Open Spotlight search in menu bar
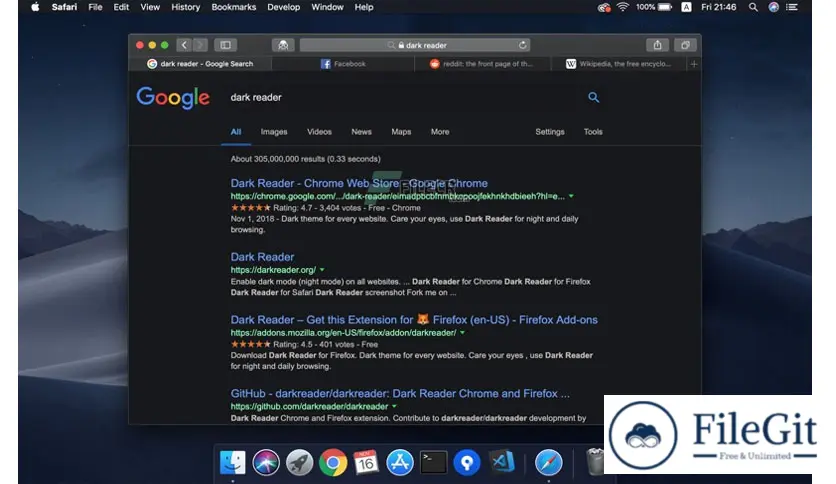 click(x=753, y=7)
